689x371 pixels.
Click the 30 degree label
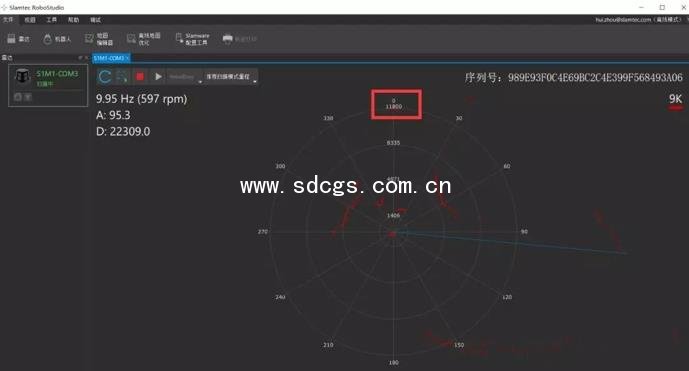tap(459, 118)
